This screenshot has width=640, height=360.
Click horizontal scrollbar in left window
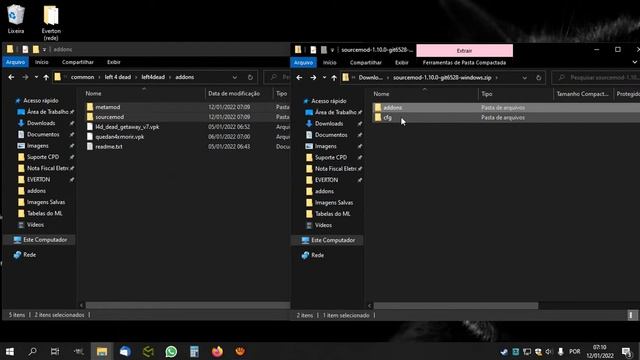[x=187, y=305]
